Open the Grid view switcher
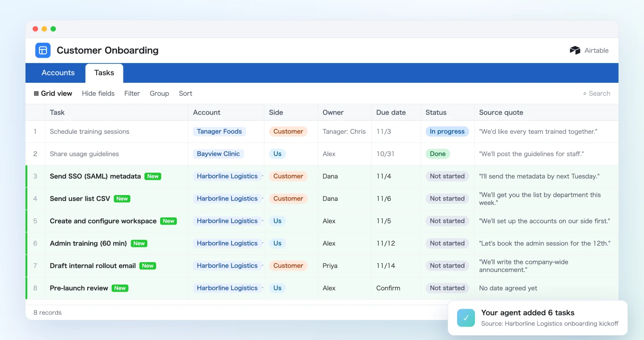The image size is (644, 340). pos(53,93)
